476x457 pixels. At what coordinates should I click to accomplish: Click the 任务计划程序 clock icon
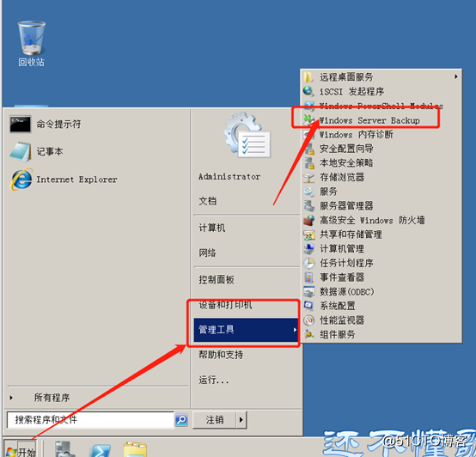[x=309, y=263]
